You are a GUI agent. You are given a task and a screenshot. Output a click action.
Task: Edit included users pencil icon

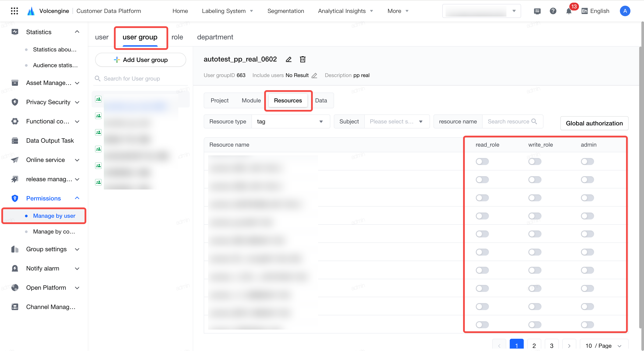[314, 75]
